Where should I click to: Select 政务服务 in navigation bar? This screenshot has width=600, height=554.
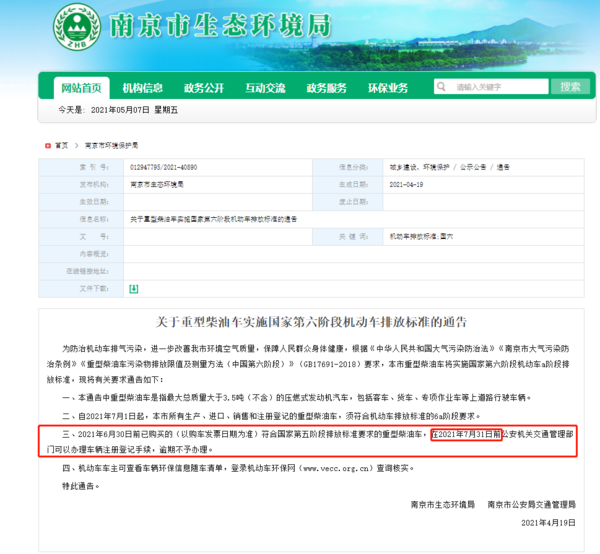point(326,87)
